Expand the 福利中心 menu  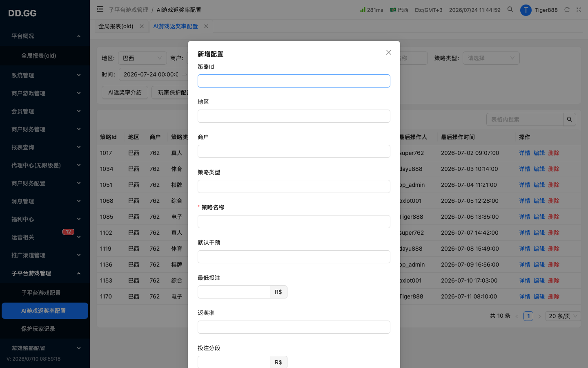(45, 219)
